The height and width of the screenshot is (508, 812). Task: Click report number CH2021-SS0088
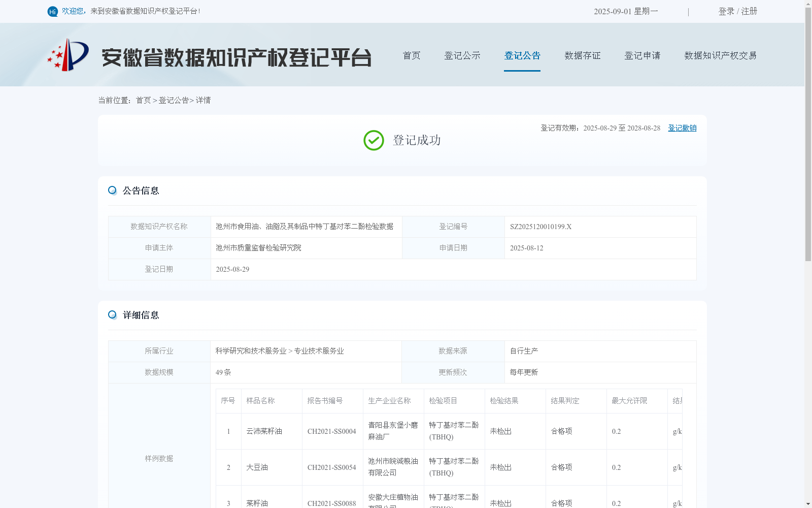[x=332, y=503]
